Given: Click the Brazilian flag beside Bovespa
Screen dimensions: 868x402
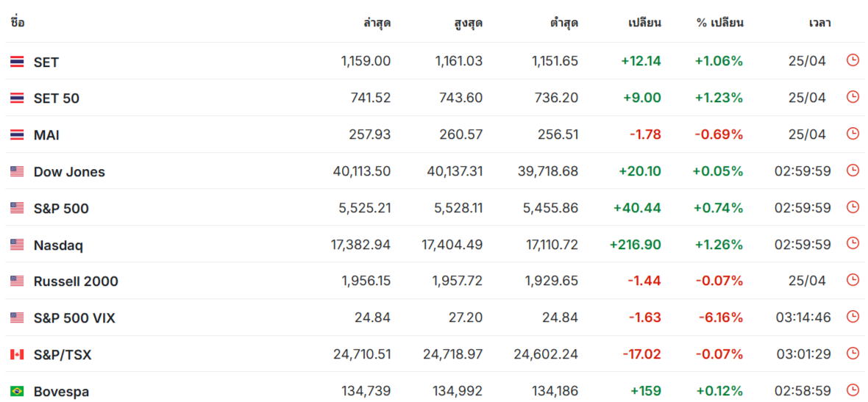Looking at the screenshot, I should (17, 392).
